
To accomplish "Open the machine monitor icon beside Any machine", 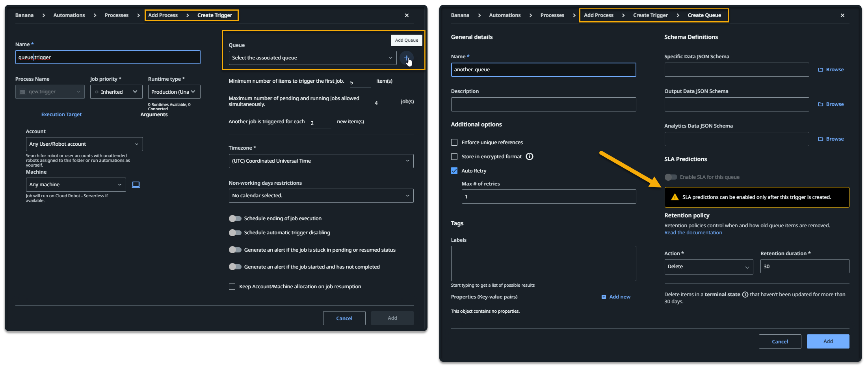I will [x=136, y=184].
